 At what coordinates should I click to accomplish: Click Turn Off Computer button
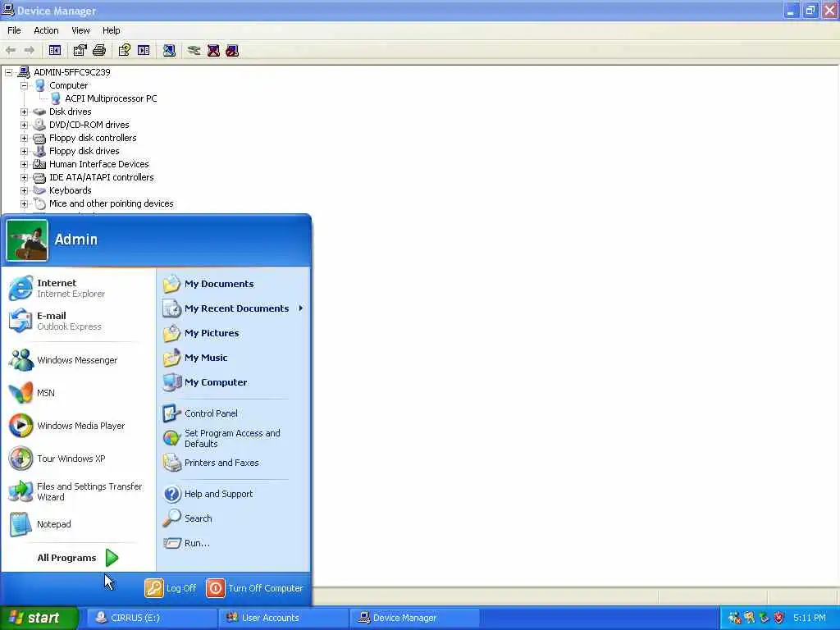point(254,588)
